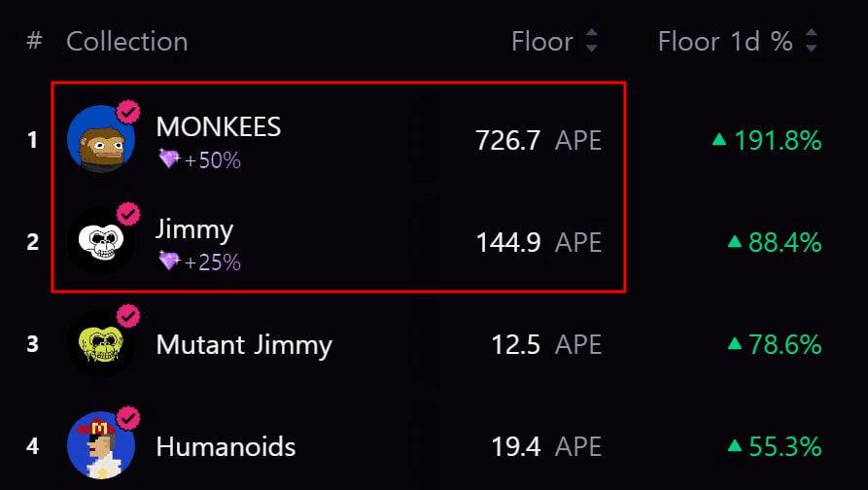This screenshot has height=490, width=868.
Task: Click the # rank column header
Action: coord(34,41)
